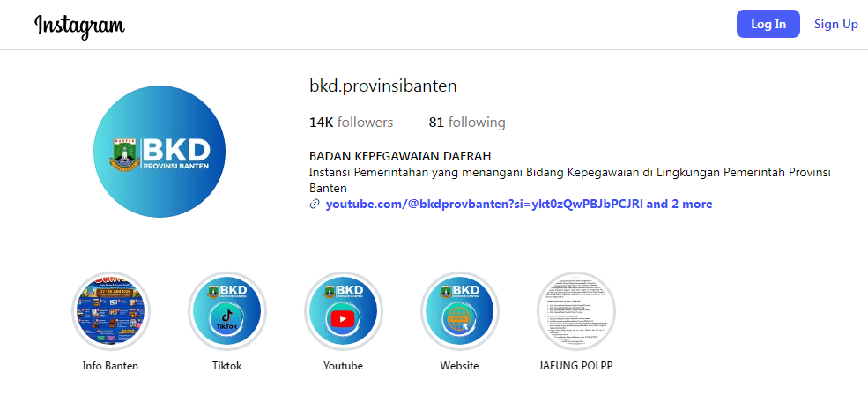Click the Info Banten label

(x=110, y=366)
